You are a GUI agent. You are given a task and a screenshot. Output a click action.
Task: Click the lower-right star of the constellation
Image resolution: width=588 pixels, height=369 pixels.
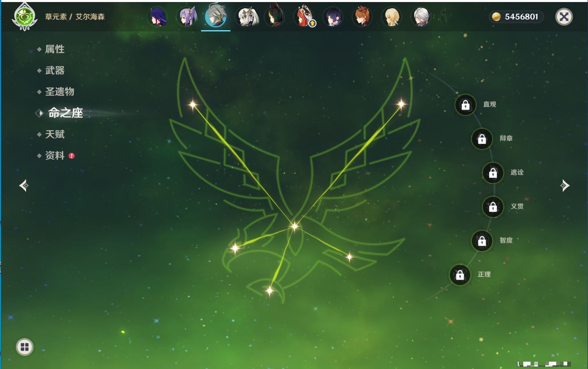pyautogui.click(x=349, y=257)
